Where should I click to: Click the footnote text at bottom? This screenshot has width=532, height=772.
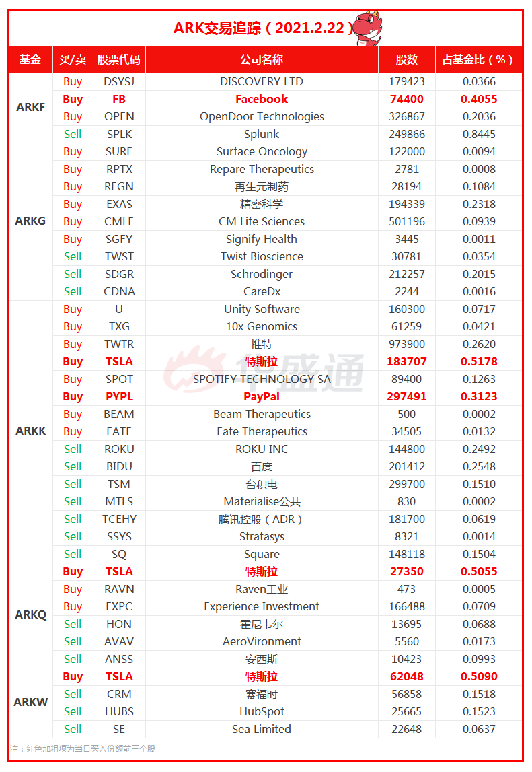pos(83,748)
